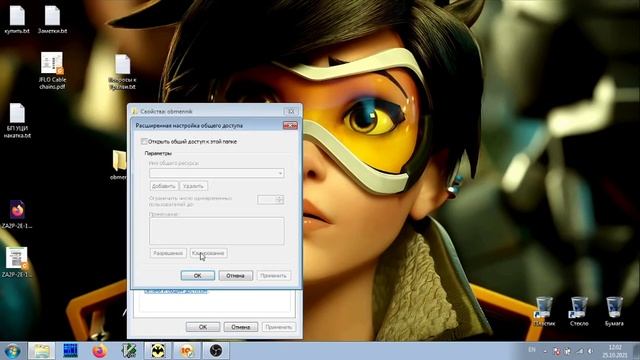The image size is (640, 360).
Task: Select the Firefox ZA2P-2E desktop file
Action: click(17, 214)
